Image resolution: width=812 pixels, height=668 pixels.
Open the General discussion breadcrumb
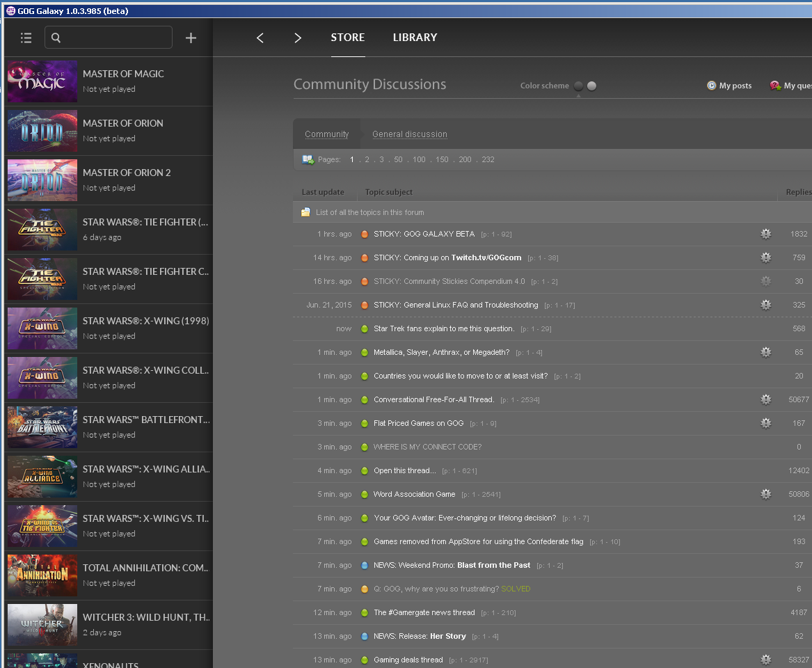[410, 134]
